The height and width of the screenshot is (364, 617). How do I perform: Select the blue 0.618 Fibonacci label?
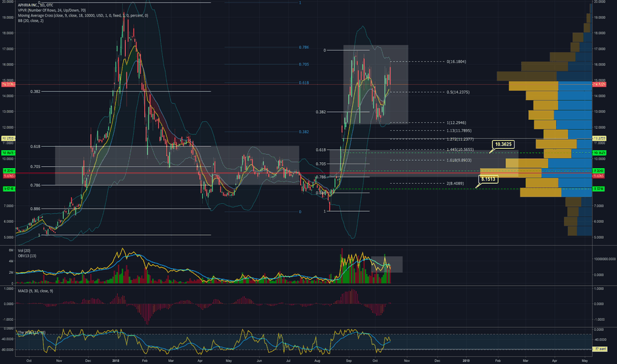(304, 83)
